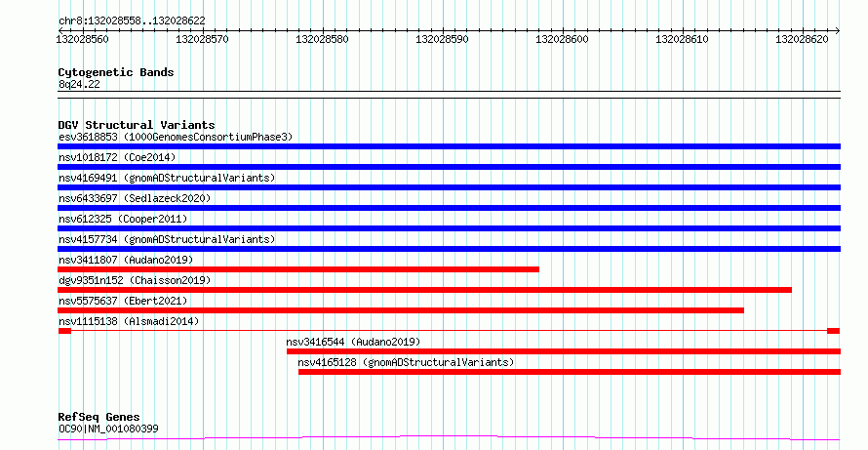Select nsv4165128 gnomADStructuralVariants label
Viewport: 868px width, 450px height.
[406, 362]
